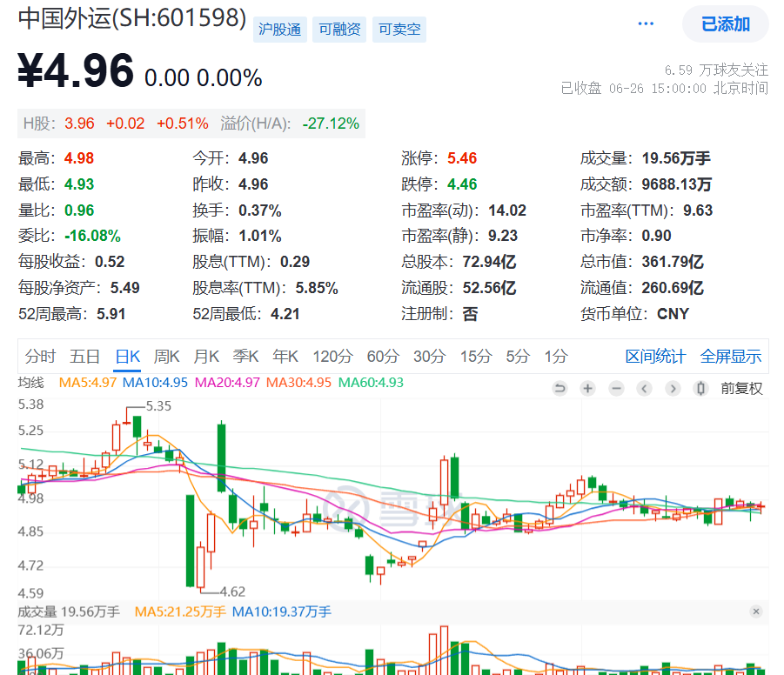Open 区间统计 range statistics
Screen dimensions: 784x675
[655, 357]
